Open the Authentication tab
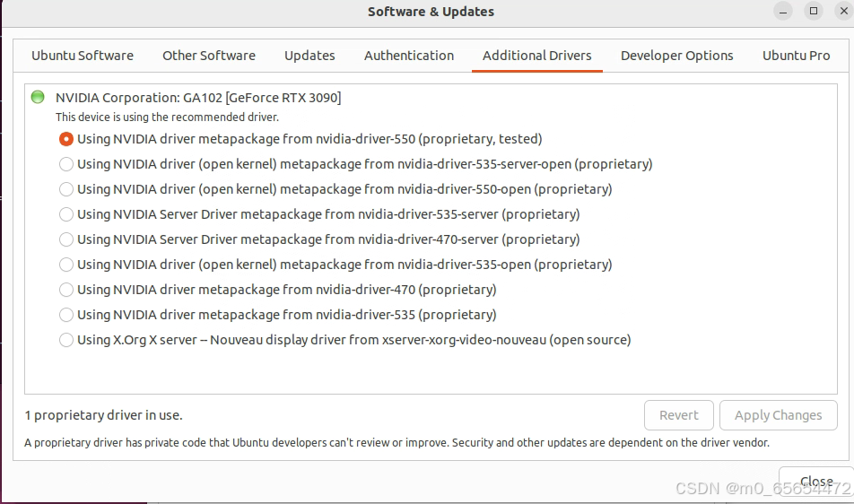This screenshot has width=854, height=504. pyautogui.click(x=409, y=56)
